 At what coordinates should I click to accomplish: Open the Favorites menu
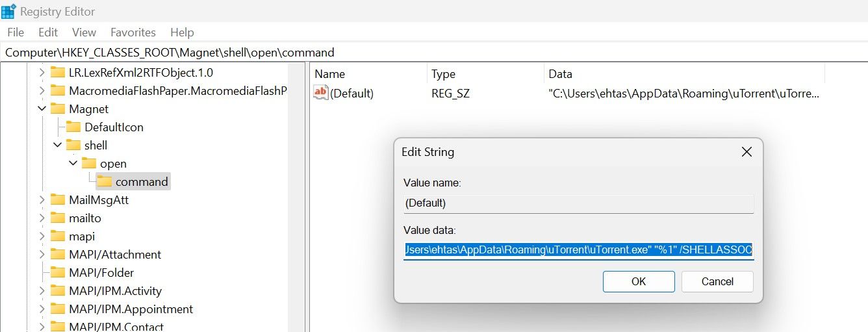pyautogui.click(x=133, y=32)
